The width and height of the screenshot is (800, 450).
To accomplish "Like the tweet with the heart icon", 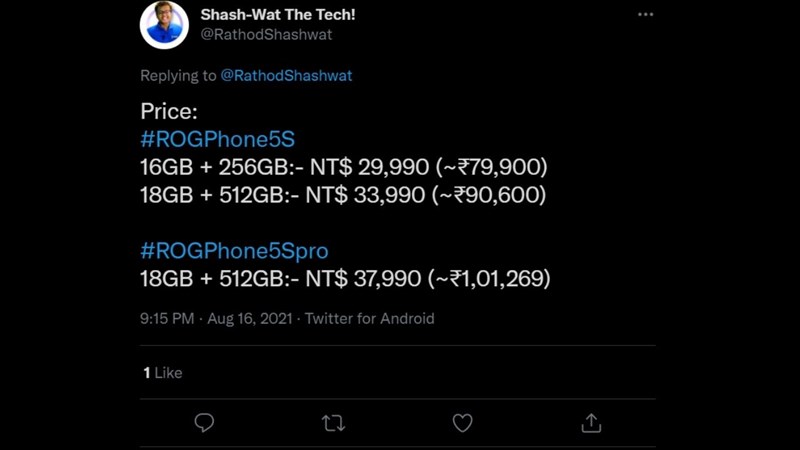I will click(x=462, y=423).
